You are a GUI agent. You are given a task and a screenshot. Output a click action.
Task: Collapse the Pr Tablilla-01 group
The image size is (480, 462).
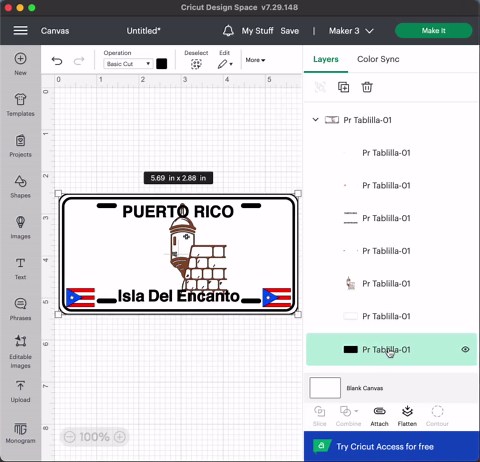point(315,119)
